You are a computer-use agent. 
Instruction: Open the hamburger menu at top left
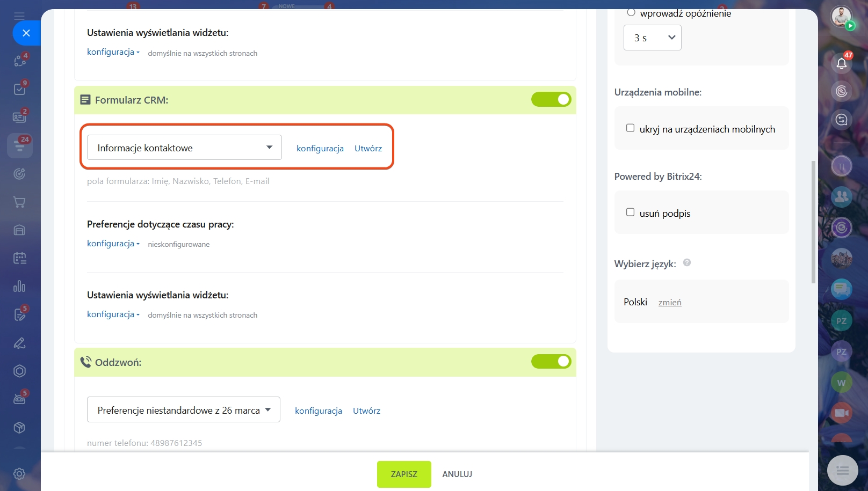(x=19, y=16)
